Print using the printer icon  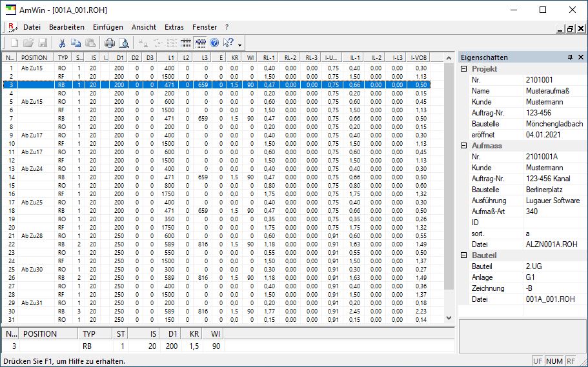[x=110, y=43]
